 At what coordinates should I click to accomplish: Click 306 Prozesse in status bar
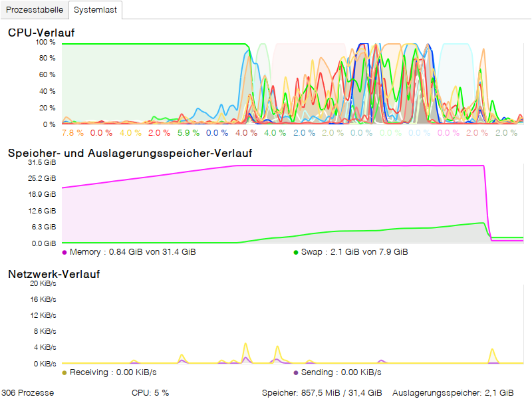point(28,393)
